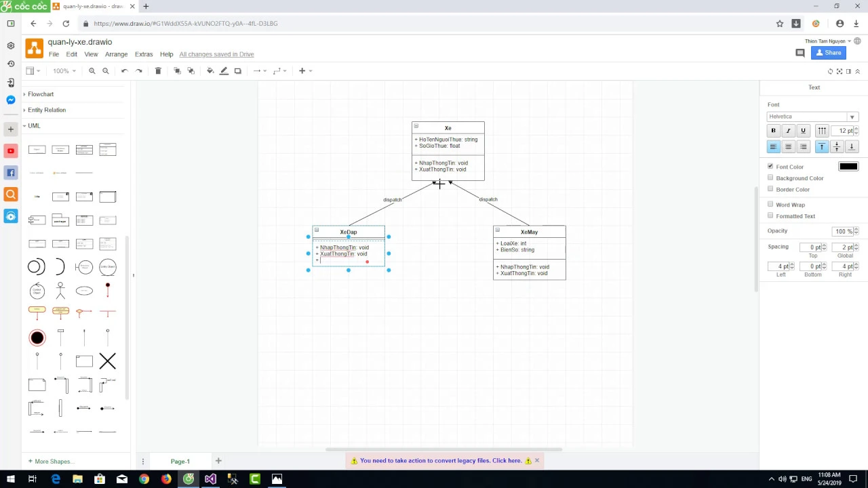Image resolution: width=868 pixels, height=488 pixels.
Task: Open the Edit menu
Action: pyautogui.click(x=71, y=54)
